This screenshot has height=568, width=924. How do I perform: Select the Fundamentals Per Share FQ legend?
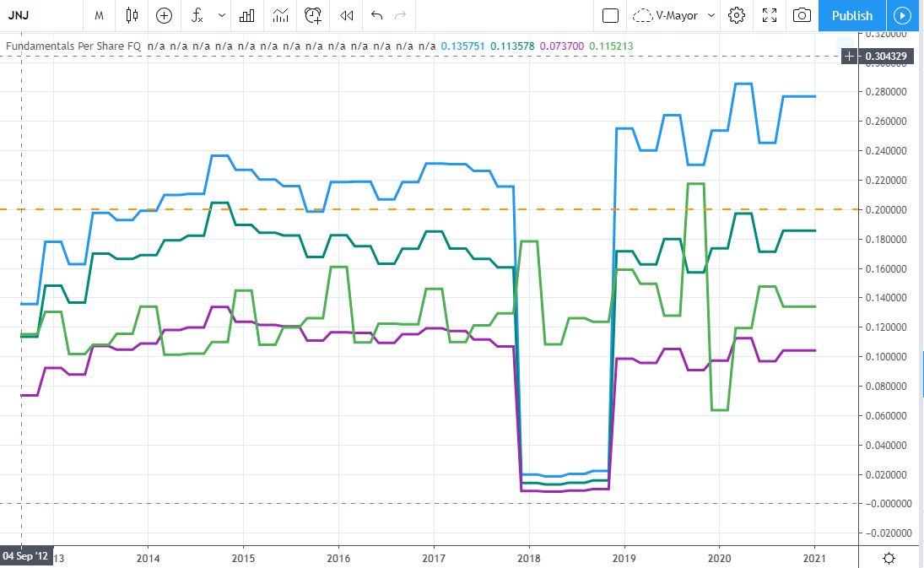(x=73, y=45)
